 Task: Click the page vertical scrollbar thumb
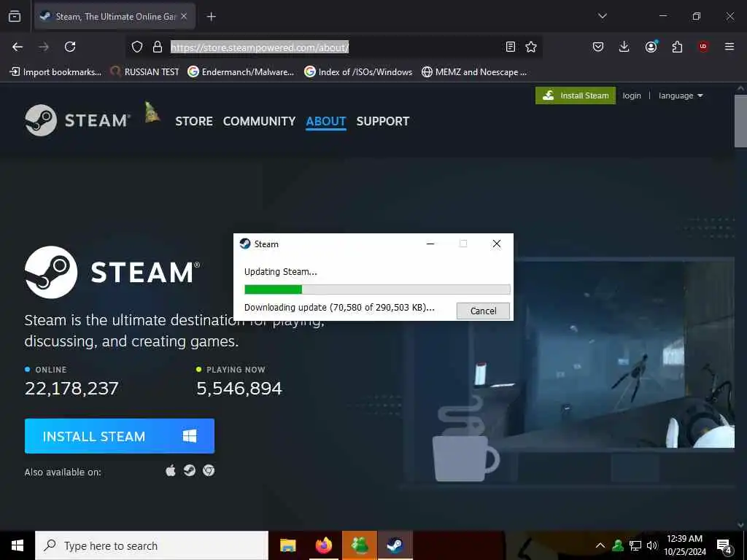tap(740, 121)
